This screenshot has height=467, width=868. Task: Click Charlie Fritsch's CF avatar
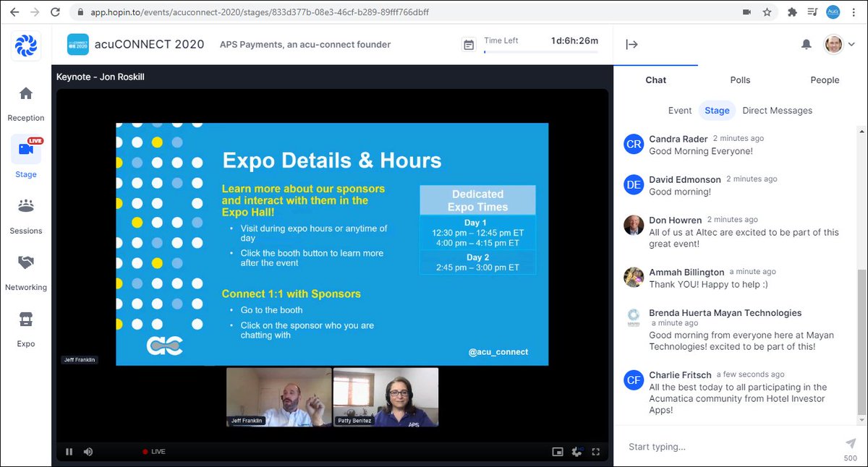pos(634,380)
